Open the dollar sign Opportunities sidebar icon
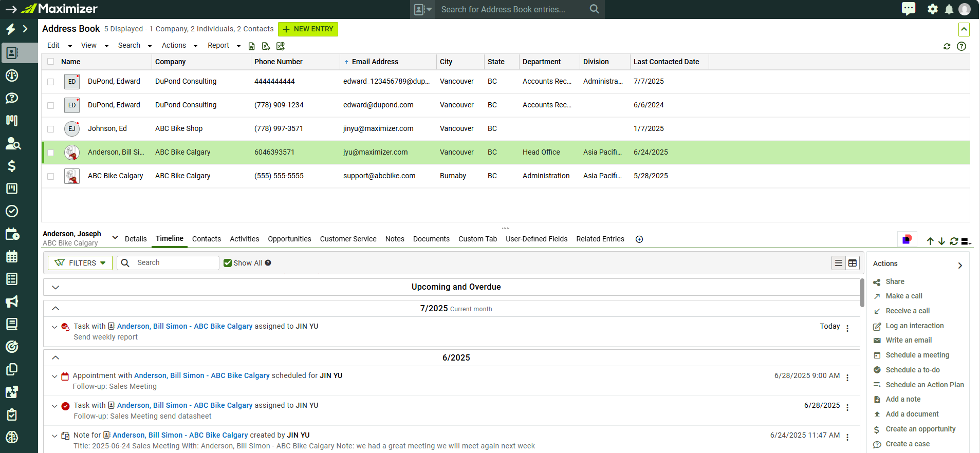 [x=12, y=165]
